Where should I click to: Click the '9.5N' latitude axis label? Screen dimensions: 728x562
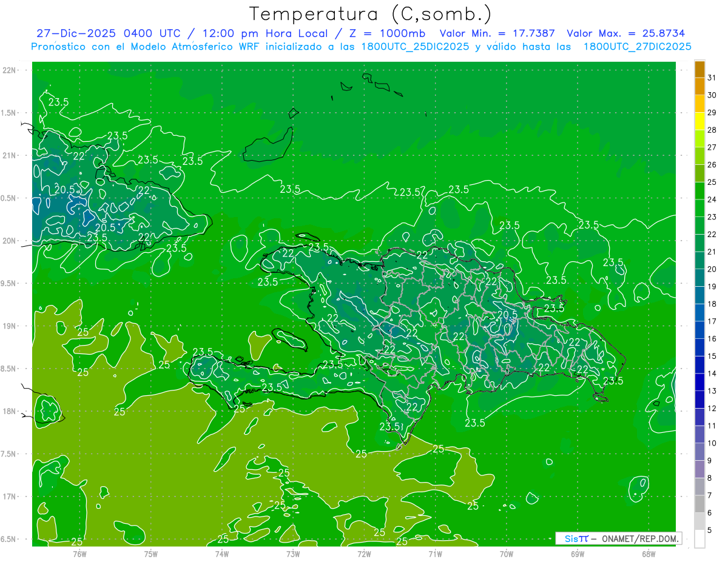coord(9,283)
